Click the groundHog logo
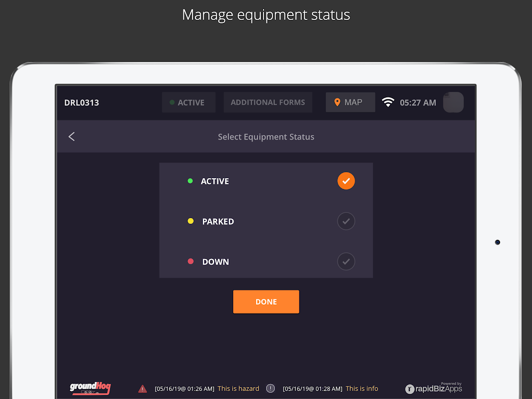 tap(90, 388)
